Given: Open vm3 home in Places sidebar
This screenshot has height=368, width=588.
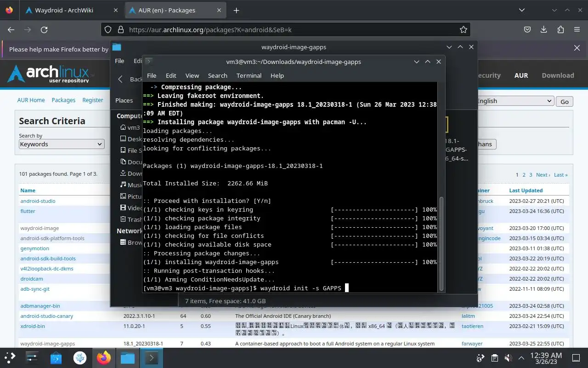Looking at the screenshot, I should click(130, 127).
